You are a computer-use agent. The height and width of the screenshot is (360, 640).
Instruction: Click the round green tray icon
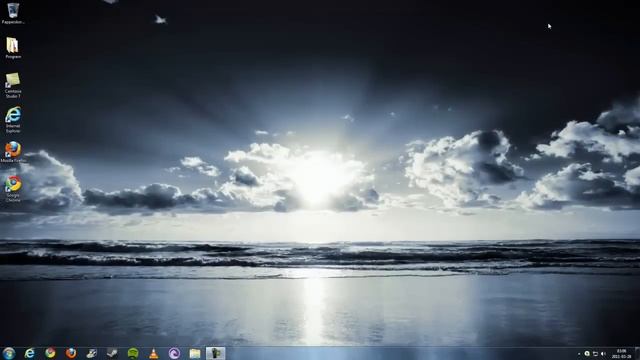click(587, 354)
